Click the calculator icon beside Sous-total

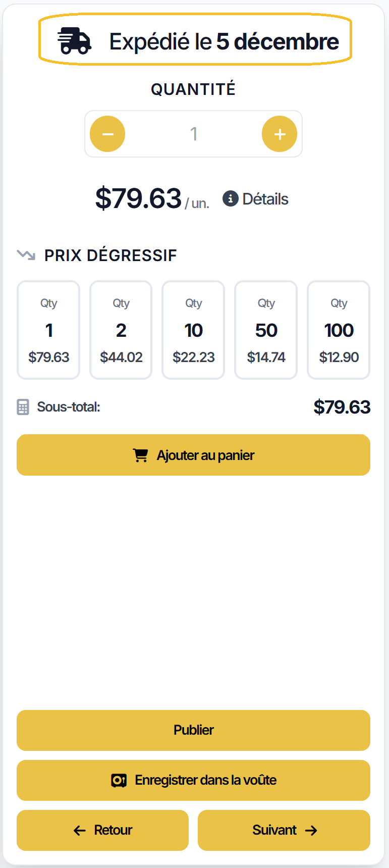tap(23, 406)
